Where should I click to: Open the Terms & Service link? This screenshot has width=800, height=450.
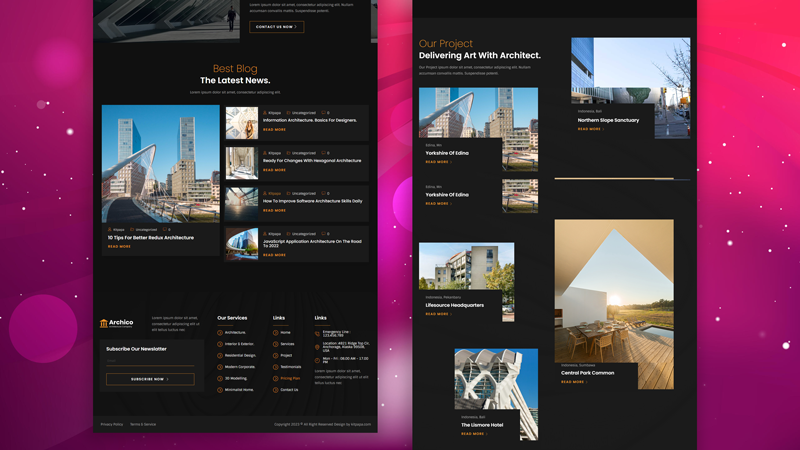click(x=143, y=424)
